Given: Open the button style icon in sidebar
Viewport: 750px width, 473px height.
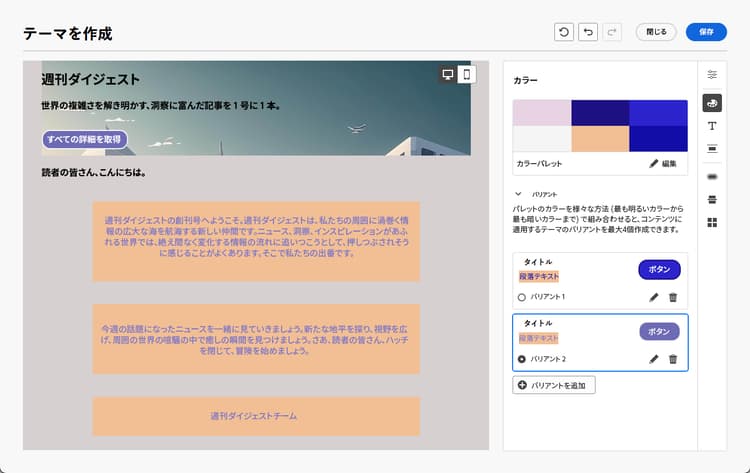Looking at the screenshot, I should coord(712,177).
